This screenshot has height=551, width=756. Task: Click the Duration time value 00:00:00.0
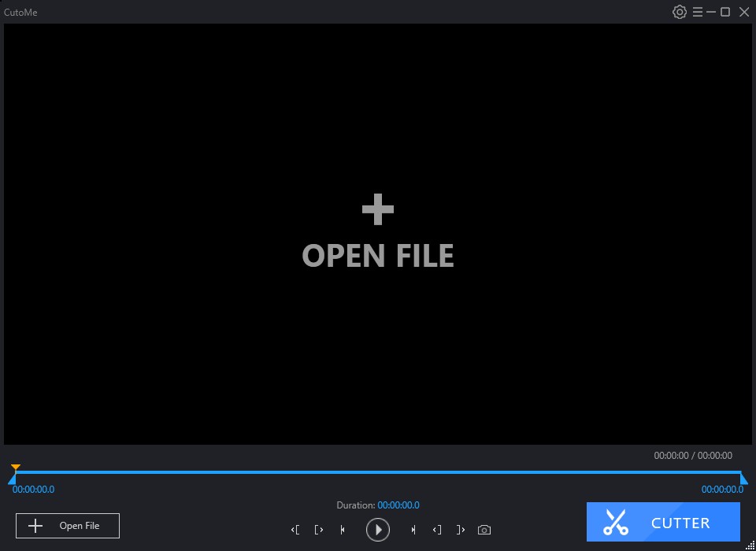tap(398, 505)
